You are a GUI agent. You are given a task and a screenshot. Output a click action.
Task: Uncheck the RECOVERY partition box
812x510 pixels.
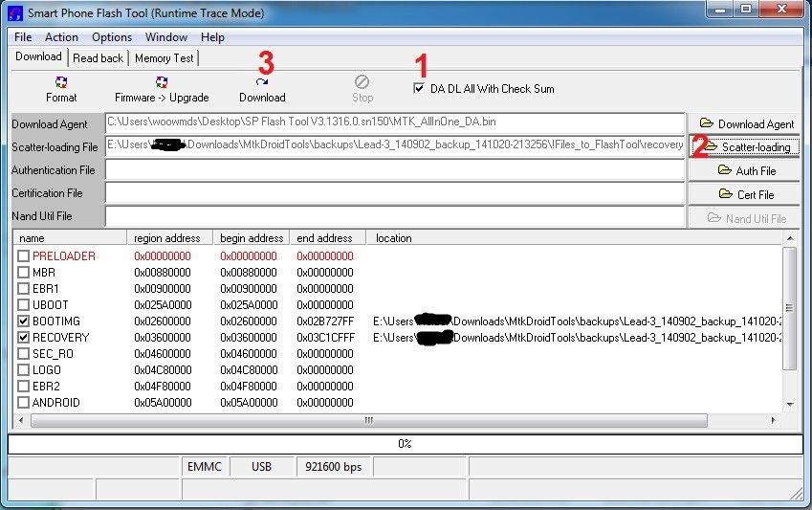pyautogui.click(x=23, y=338)
